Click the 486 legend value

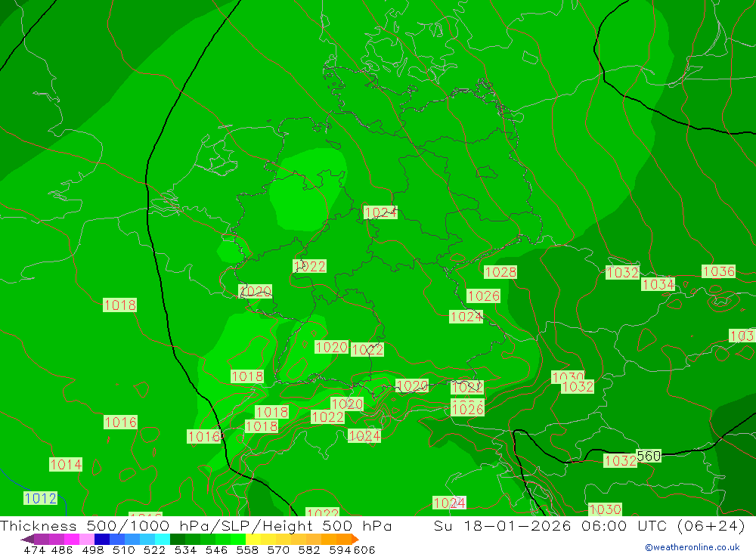click(62, 549)
